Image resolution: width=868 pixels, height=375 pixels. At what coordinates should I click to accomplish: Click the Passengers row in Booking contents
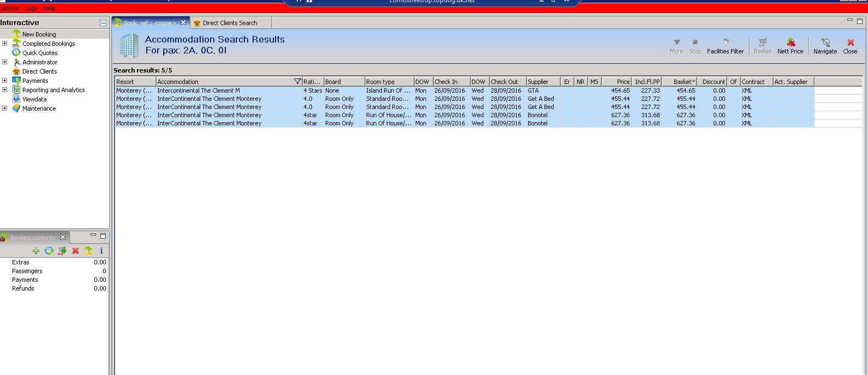tap(54, 271)
